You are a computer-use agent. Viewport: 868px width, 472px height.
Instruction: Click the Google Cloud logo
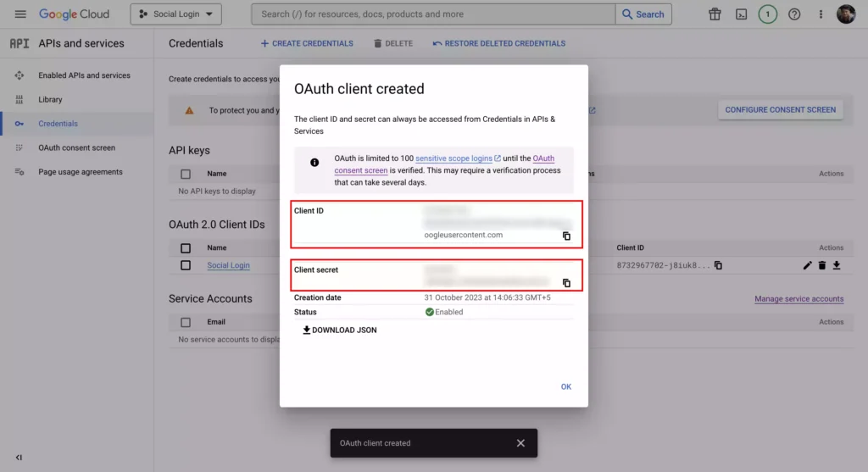pos(75,14)
